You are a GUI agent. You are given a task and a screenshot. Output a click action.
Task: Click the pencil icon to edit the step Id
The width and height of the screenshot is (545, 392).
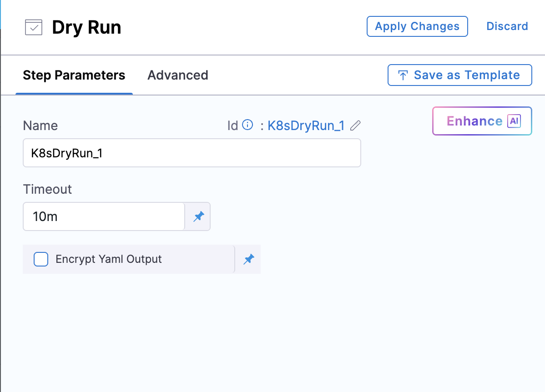pyautogui.click(x=355, y=126)
